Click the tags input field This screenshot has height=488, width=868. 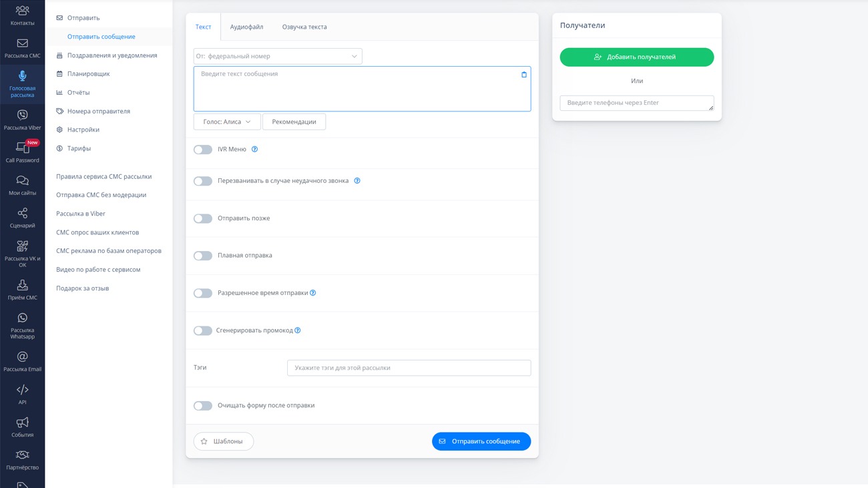(x=409, y=368)
